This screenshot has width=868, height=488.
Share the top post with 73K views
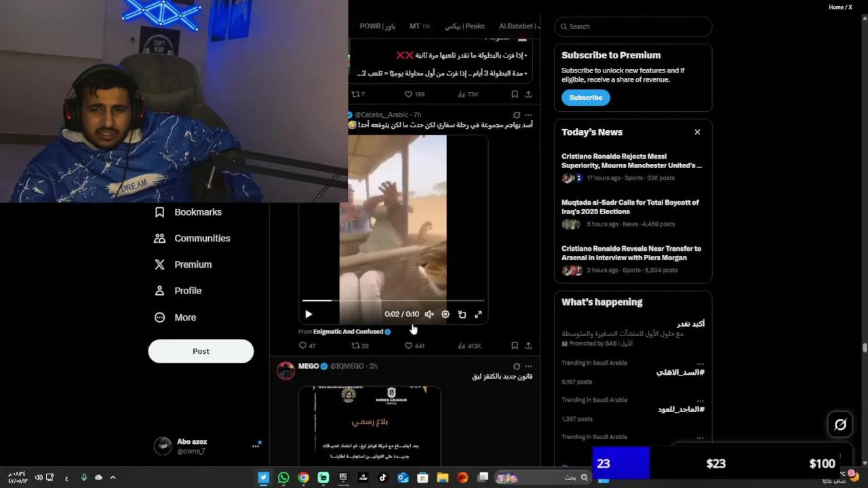point(528,94)
